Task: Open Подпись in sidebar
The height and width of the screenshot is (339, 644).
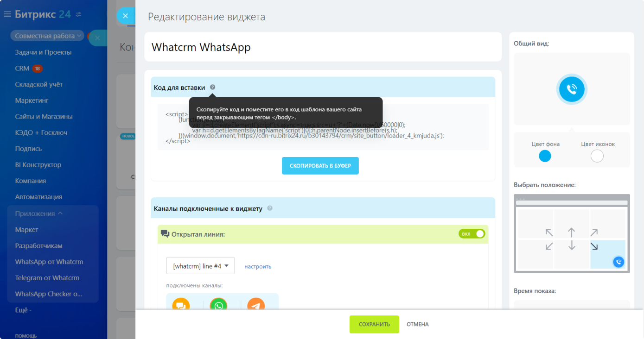Action: click(x=28, y=149)
